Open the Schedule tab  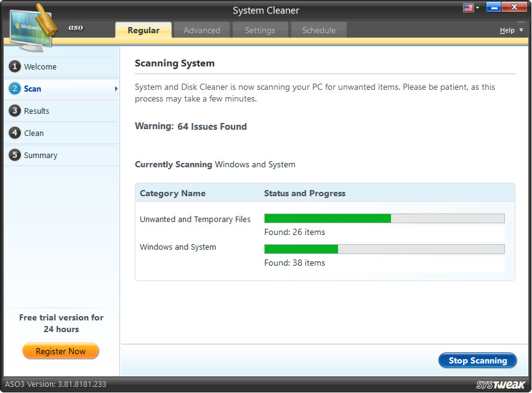coord(318,30)
